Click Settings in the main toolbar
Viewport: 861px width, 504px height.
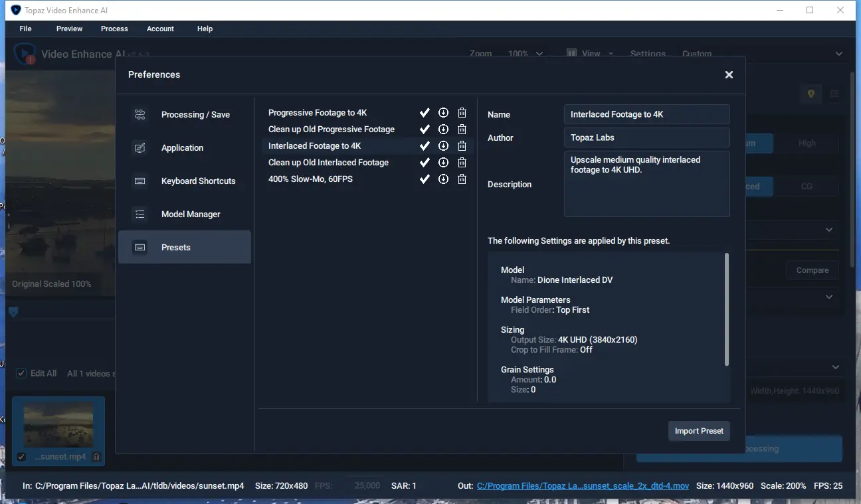(x=648, y=54)
